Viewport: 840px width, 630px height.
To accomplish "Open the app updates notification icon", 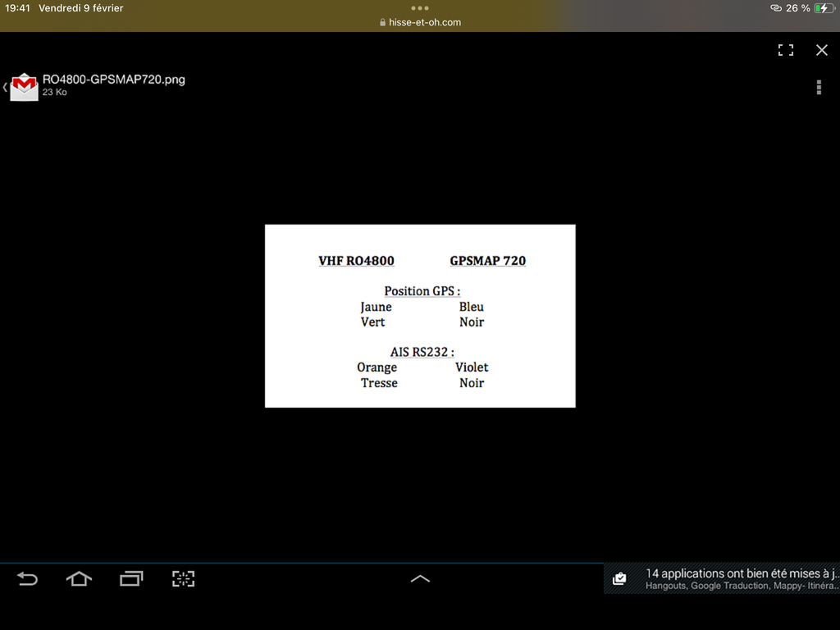I will click(x=619, y=578).
